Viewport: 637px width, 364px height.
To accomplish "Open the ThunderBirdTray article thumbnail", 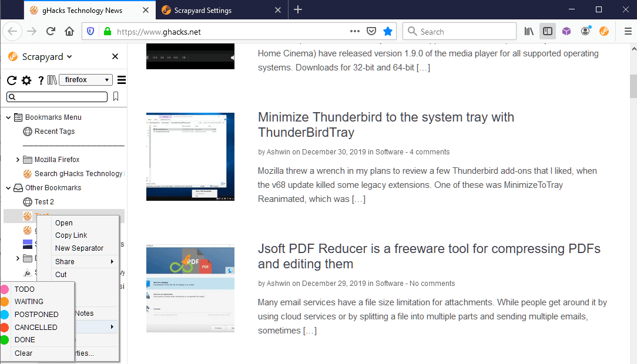I will [x=190, y=157].
